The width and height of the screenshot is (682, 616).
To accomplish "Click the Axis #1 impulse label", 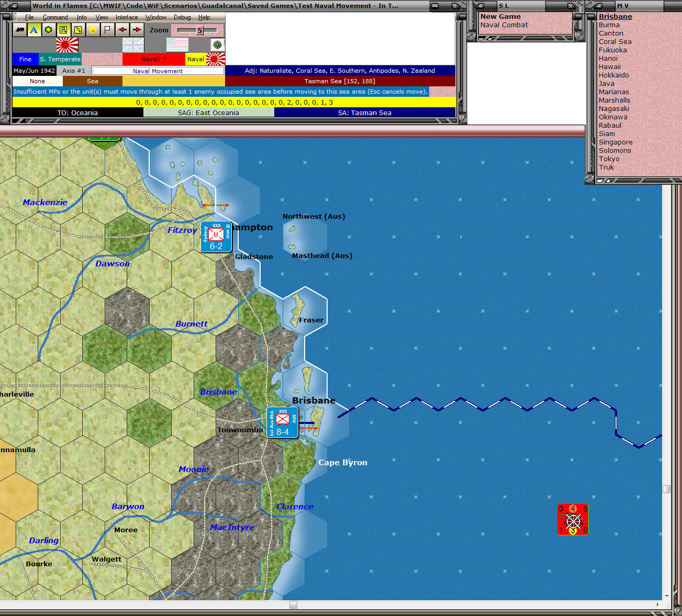I will click(74, 71).
